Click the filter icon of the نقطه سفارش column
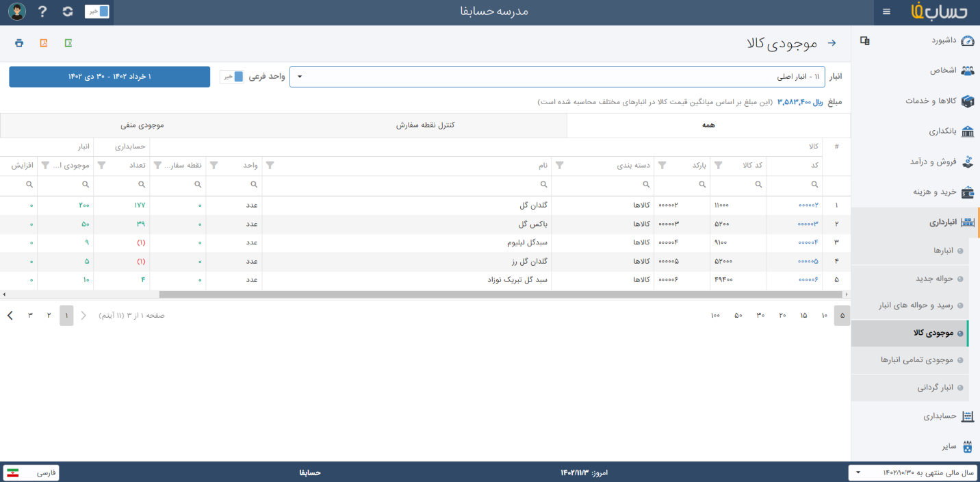This screenshot has width=980, height=482. point(157,166)
